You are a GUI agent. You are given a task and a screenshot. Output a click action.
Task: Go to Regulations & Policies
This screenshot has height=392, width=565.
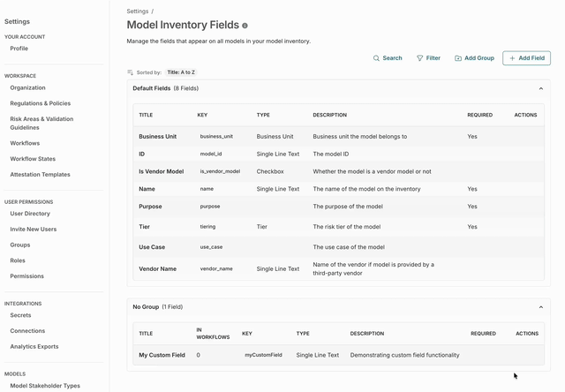(41, 103)
